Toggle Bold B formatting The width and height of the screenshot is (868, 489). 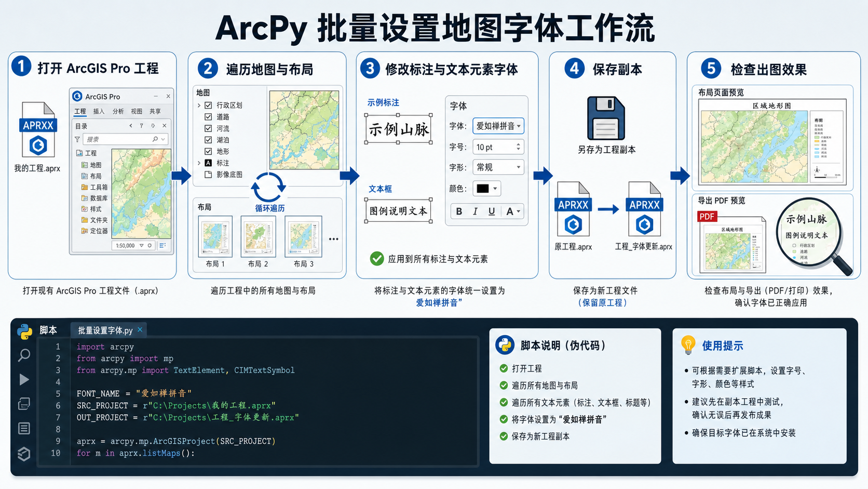[x=459, y=212]
